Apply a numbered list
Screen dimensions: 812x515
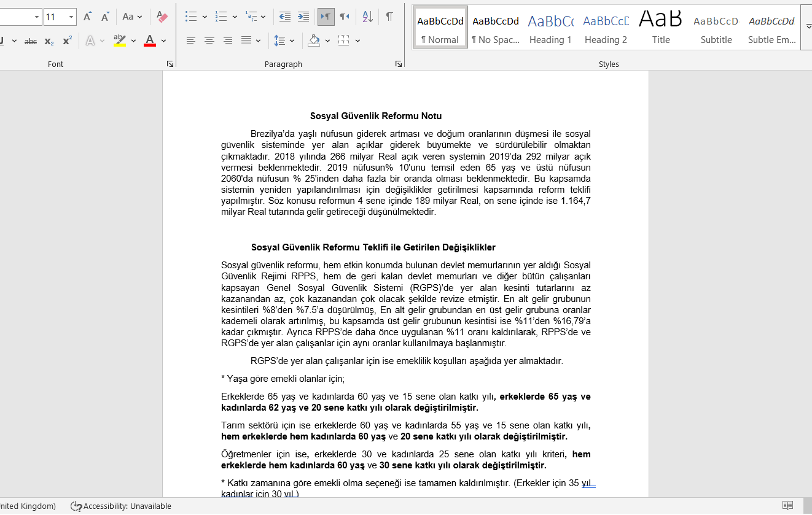(221, 17)
